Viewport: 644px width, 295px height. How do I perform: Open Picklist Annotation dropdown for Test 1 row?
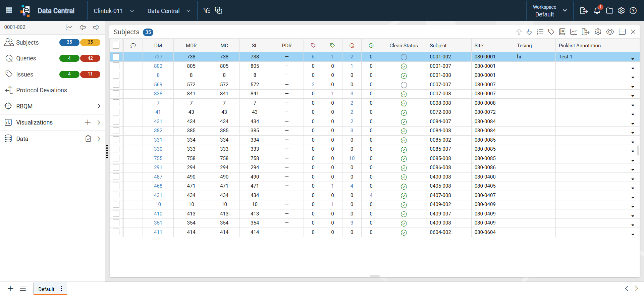click(633, 59)
